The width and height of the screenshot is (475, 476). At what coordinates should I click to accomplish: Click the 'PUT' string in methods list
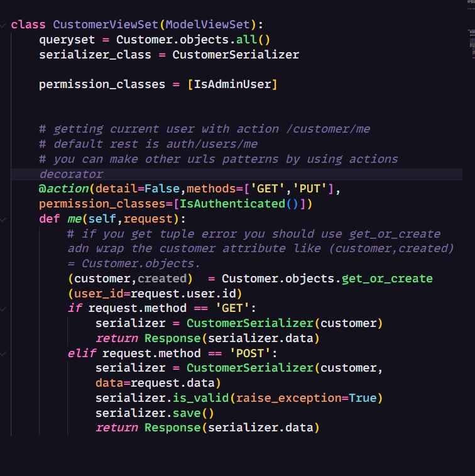pyautogui.click(x=309, y=189)
